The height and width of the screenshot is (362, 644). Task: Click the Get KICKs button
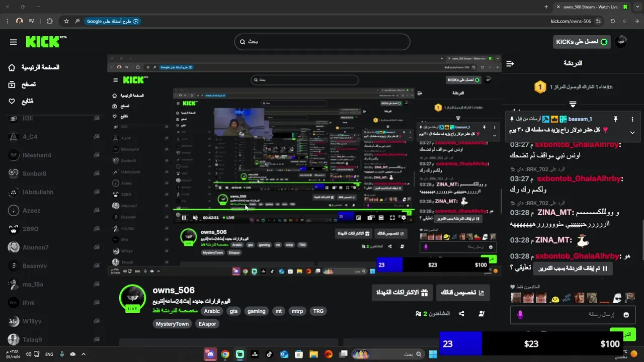tap(582, 42)
